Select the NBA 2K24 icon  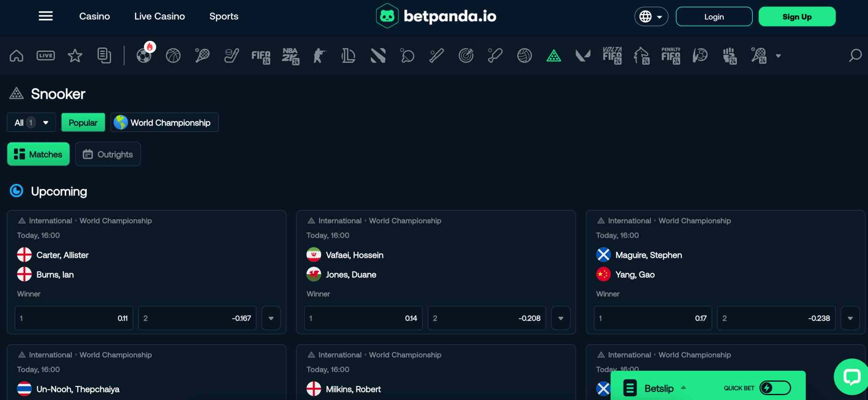(x=290, y=56)
